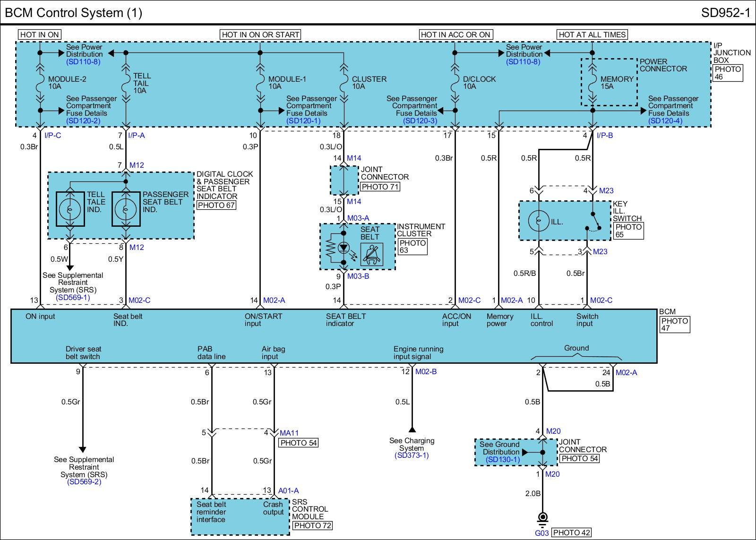Click the CLUSTER 10A fuse symbol

click(344, 83)
